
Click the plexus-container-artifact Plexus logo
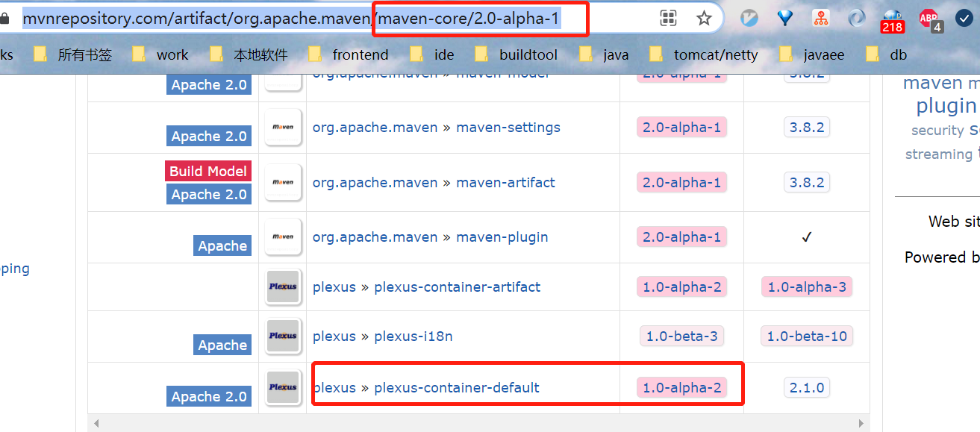(283, 287)
